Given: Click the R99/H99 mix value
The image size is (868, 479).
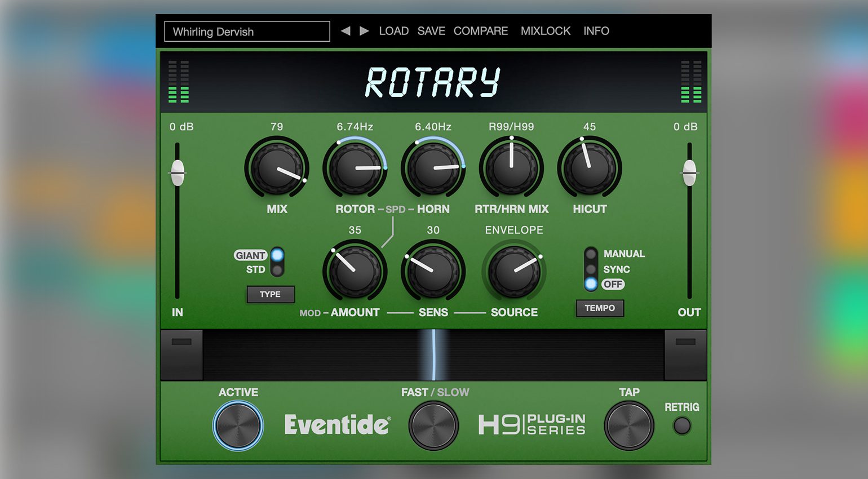Looking at the screenshot, I should [x=511, y=127].
